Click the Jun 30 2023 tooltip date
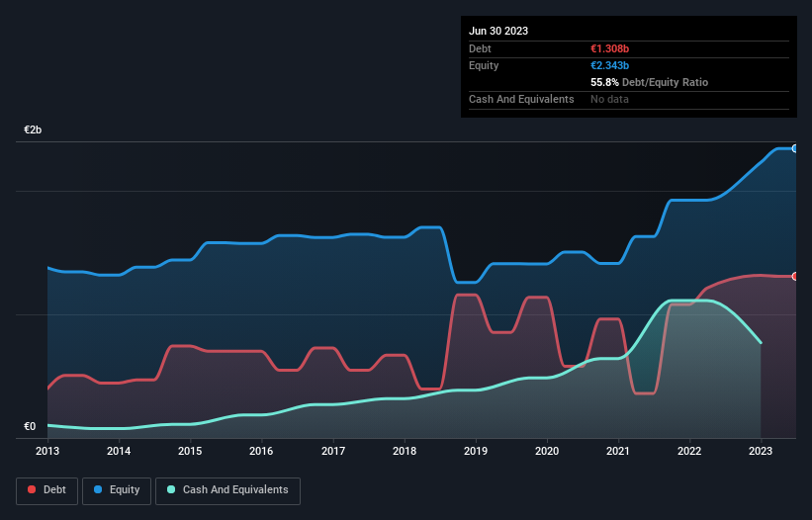812x520 pixels. coord(498,31)
